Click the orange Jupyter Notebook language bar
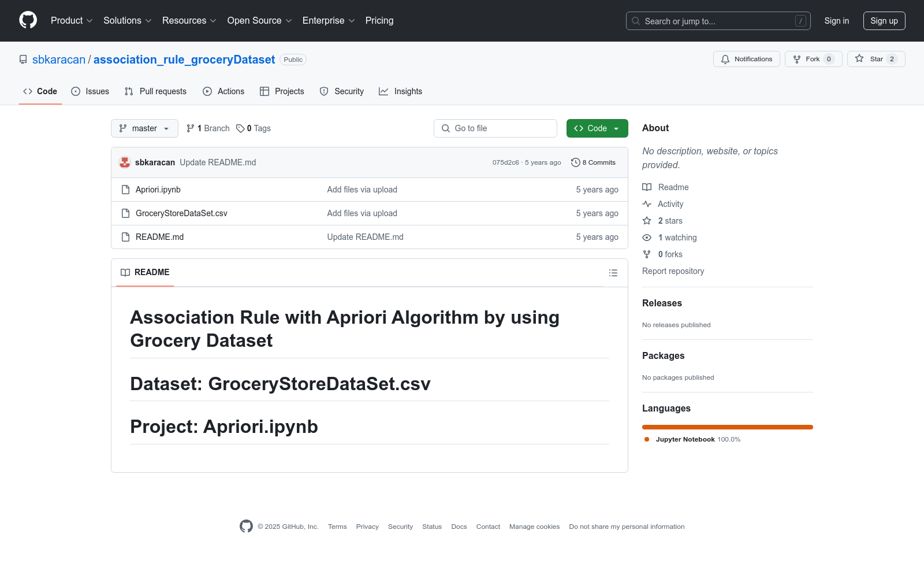 (x=728, y=427)
